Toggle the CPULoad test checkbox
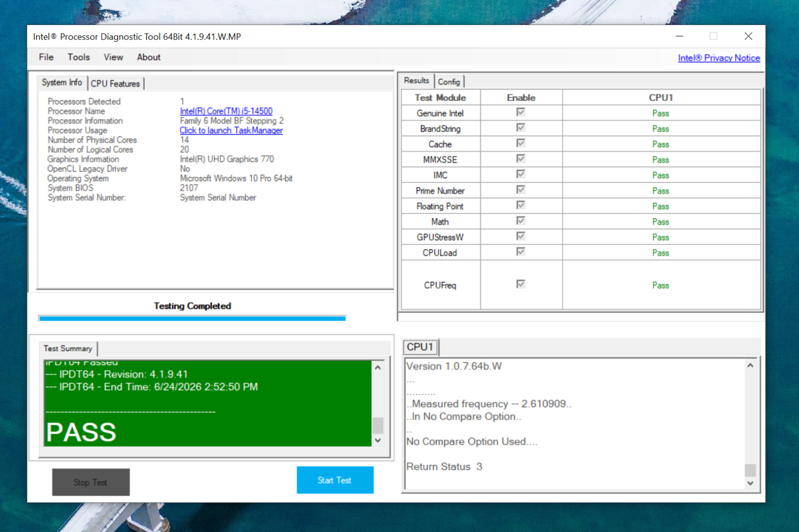 pyautogui.click(x=521, y=252)
